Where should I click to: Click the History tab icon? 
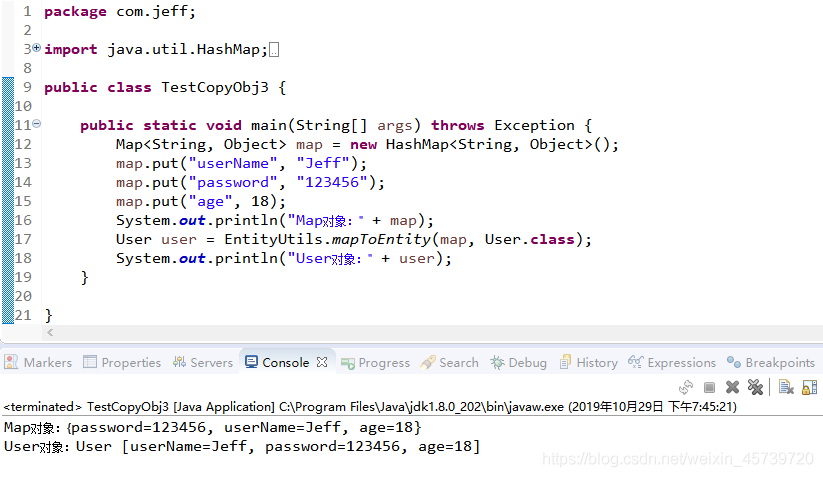pos(565,362)
